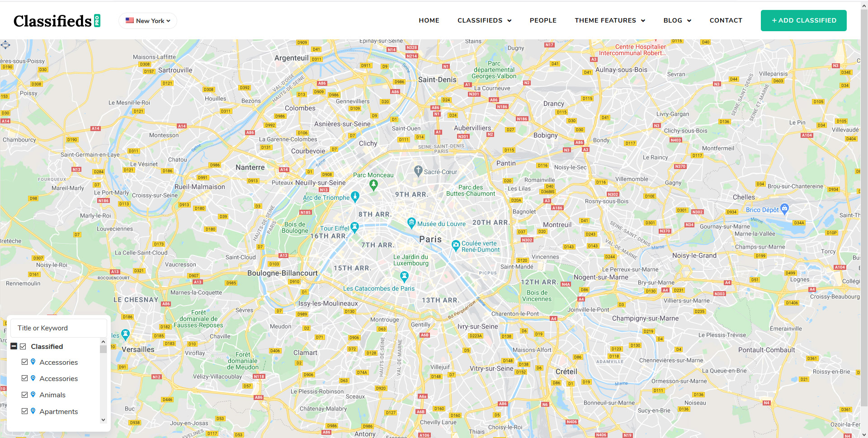Click the category list scroll-up arrow
Viewport: 868px width, 438px height.
tap(103, 342)
